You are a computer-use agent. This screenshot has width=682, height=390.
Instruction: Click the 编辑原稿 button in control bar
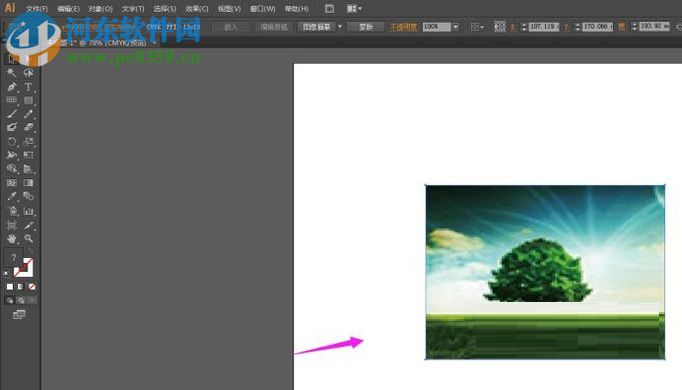tap(274, 27)
